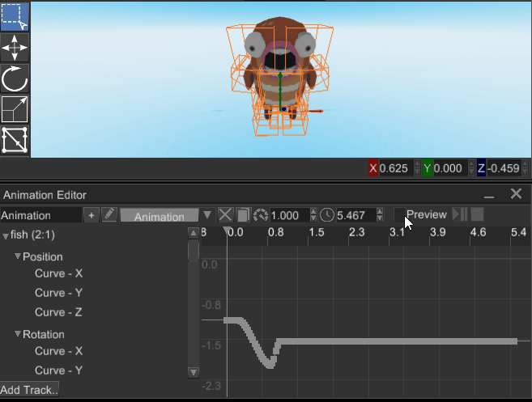Click the add animation plus icon
Viewport: 532px width, 402px height.
pos(91,215)
